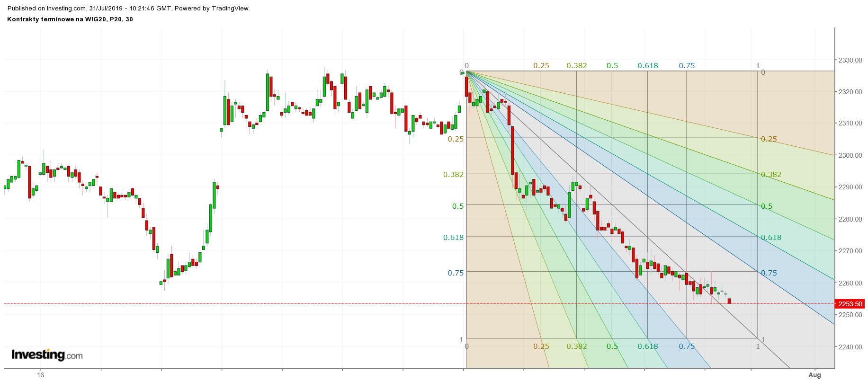Click the 0.25 label on the box's bottom edge
Image resolution: width=868 pixels, height=382 pixels.
(x=541, y=346)
